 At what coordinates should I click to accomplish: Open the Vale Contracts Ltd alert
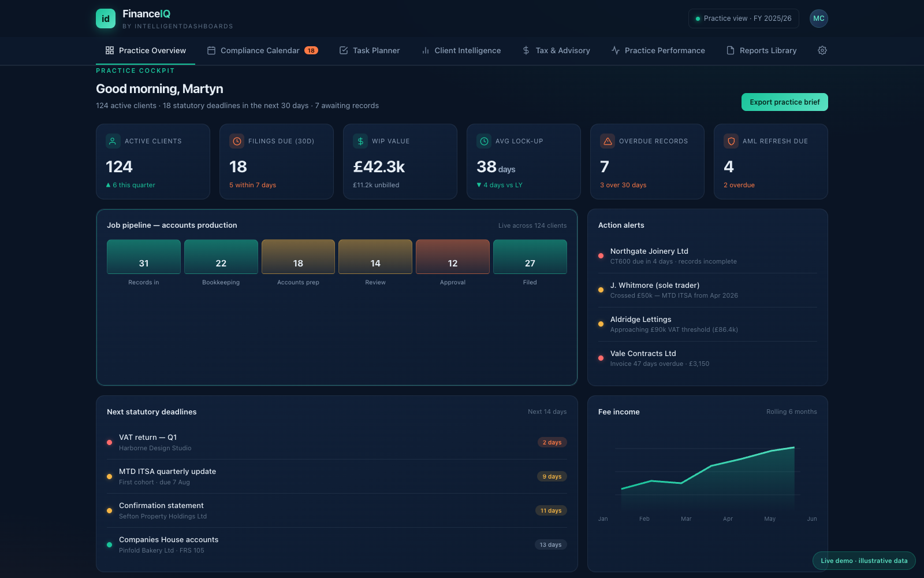coord(707,358)
